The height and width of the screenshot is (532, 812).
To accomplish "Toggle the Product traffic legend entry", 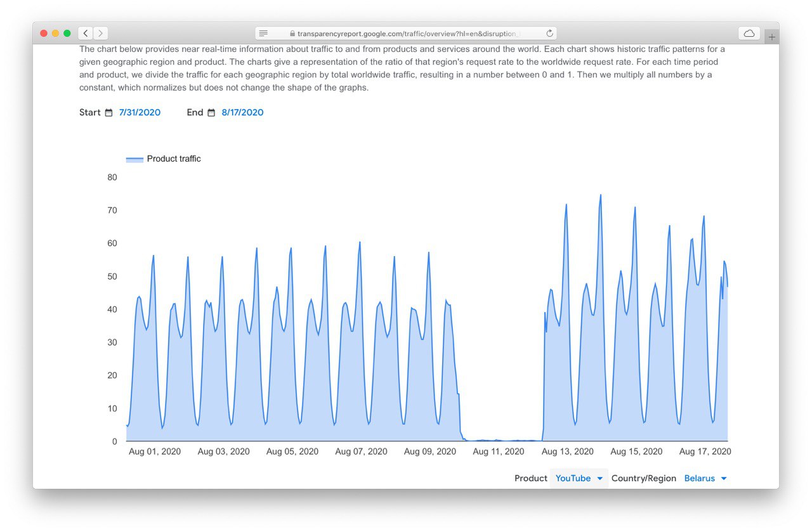I will (164, 159).
